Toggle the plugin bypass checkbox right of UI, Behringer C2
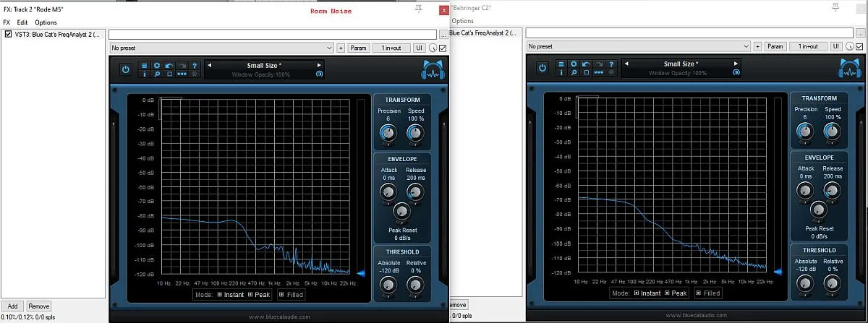Screen dimensions: 868x323 tap(860, 47)
